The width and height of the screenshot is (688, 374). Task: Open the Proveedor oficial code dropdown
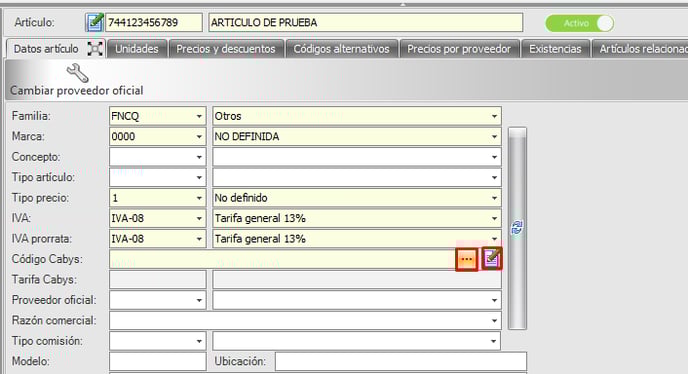[199, 300]
